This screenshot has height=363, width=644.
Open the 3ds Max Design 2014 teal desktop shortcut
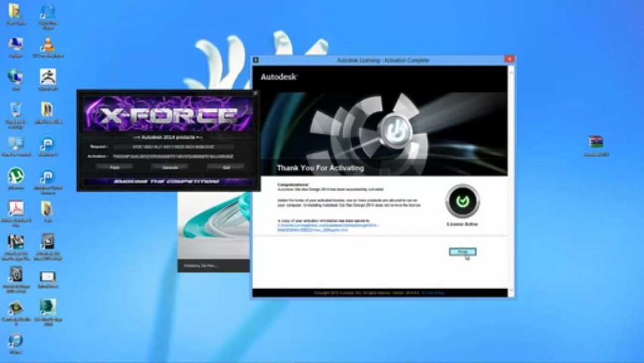click(48, 307)
